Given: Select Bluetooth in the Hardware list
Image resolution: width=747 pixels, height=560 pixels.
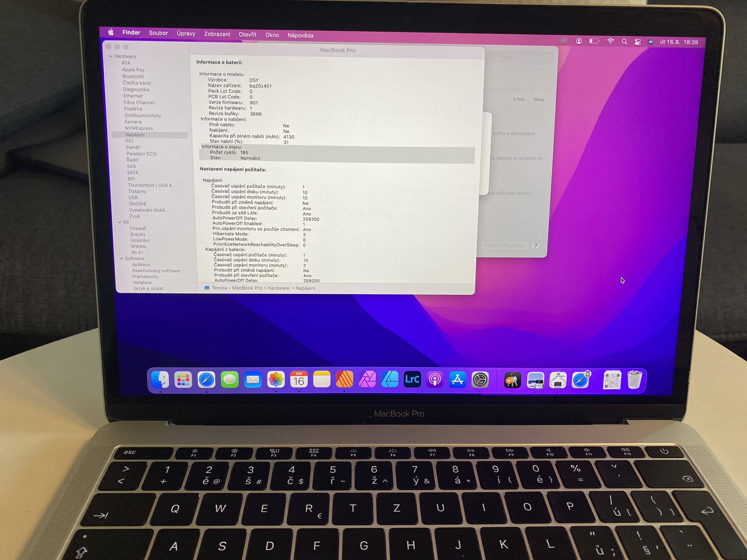Looking at the screenshot, I should 133,76.
